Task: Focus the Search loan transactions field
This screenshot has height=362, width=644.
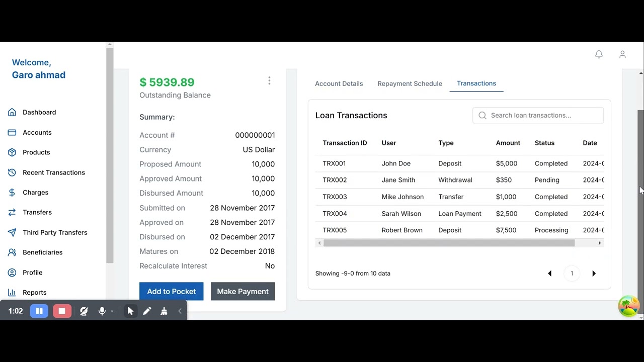Action: [x=538, y=115]
